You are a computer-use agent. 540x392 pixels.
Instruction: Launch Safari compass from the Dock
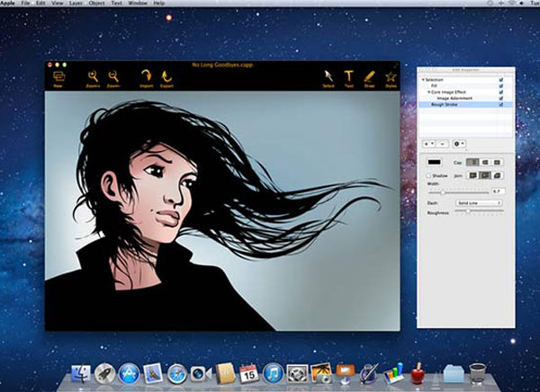click(177, 374)
